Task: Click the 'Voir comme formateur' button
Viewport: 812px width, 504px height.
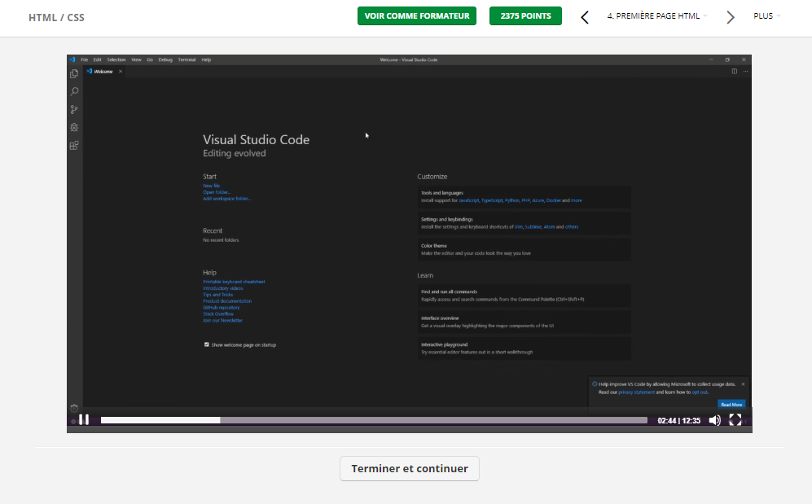Action: point(417,16)
